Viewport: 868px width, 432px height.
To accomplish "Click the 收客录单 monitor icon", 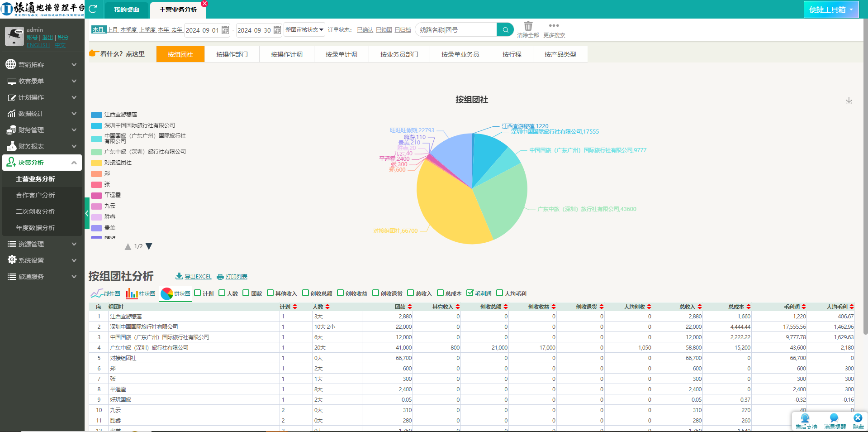I will click(x=12, y=81).
